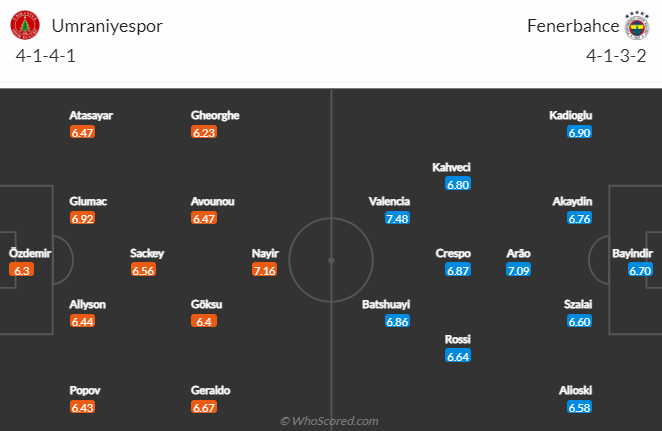The image size is (662, 431).
Task: Click Geraldo's 6.67 rating badge
Action: coord(204,407)
